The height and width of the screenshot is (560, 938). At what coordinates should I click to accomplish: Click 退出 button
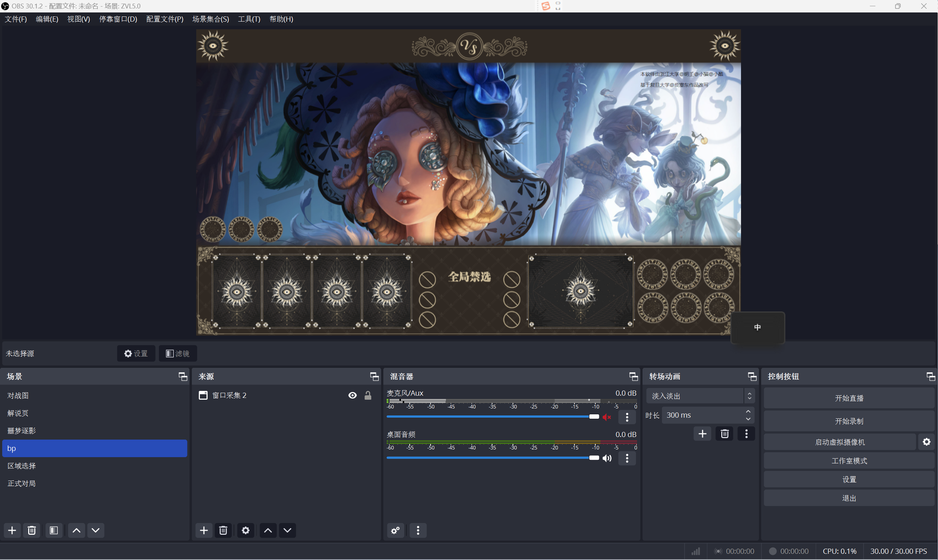[849, 498]
